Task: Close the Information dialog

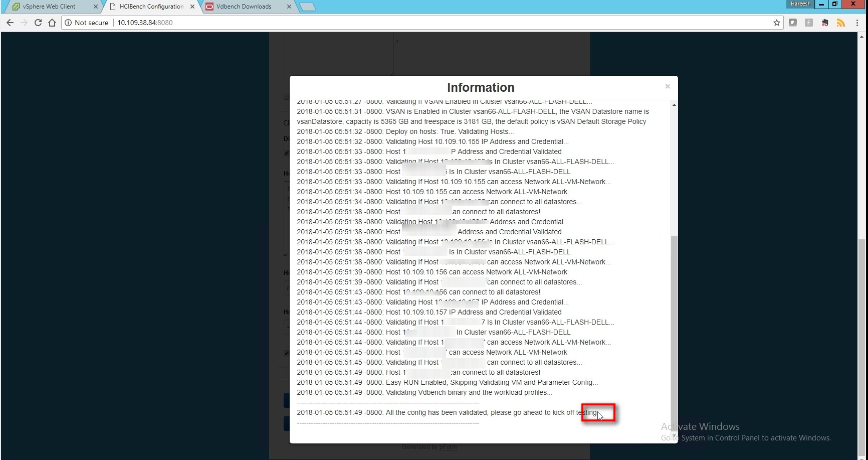Action: [667, 86]
